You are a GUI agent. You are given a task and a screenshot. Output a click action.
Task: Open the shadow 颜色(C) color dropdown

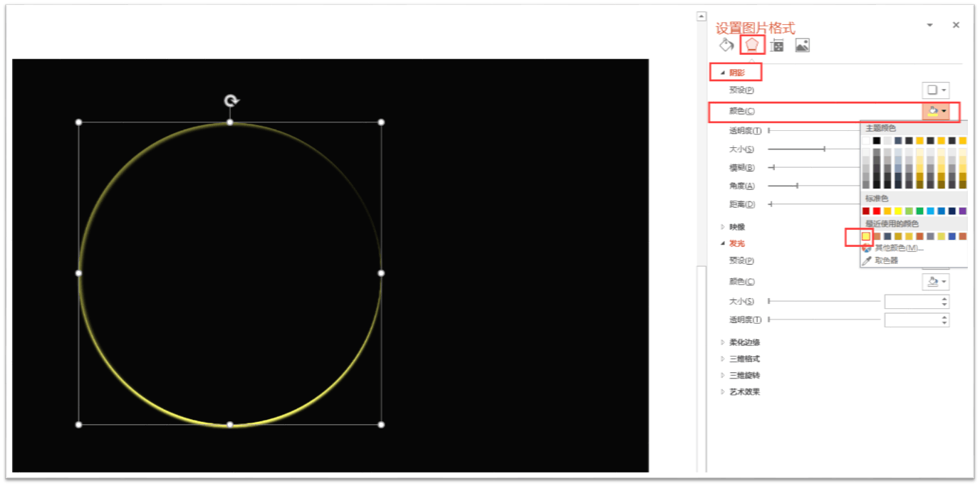tap(936, 111)
